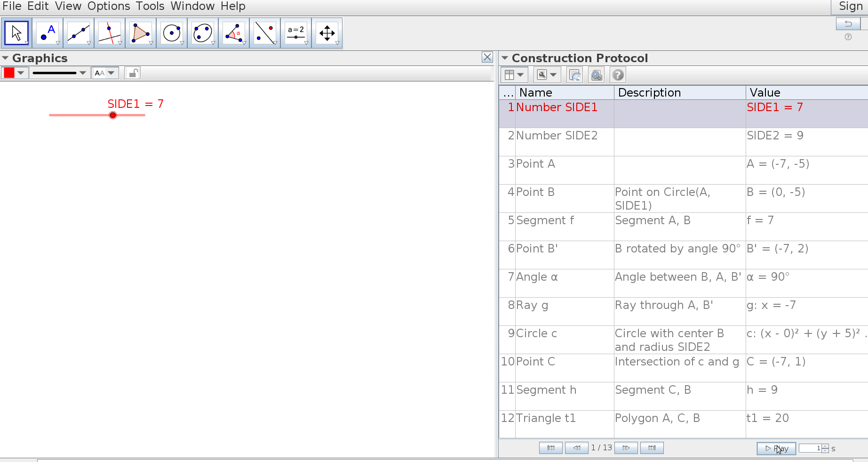Select row 5 Segment f

[x=684, y=227]
